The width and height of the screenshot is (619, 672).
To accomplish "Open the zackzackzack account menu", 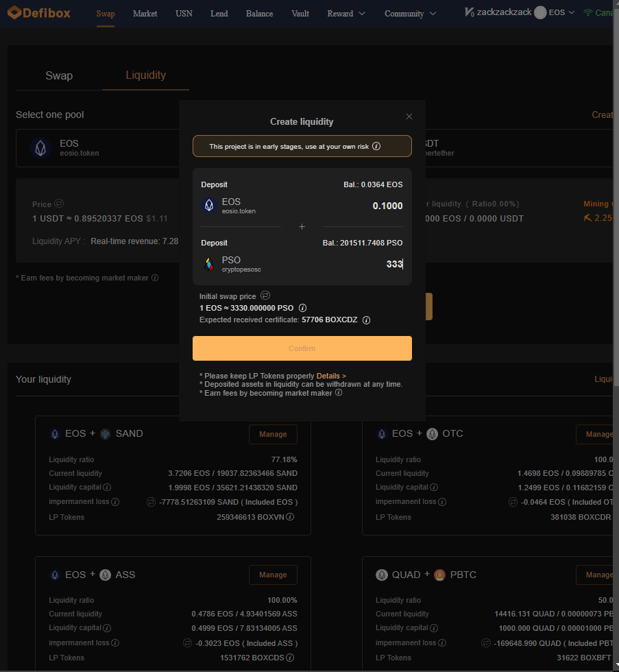I will point(505,12).
